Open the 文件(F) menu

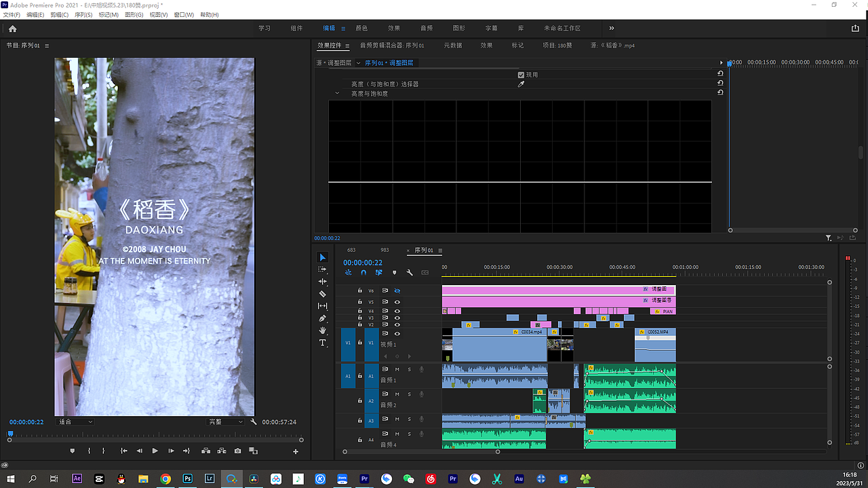click(x=12, y=15)
